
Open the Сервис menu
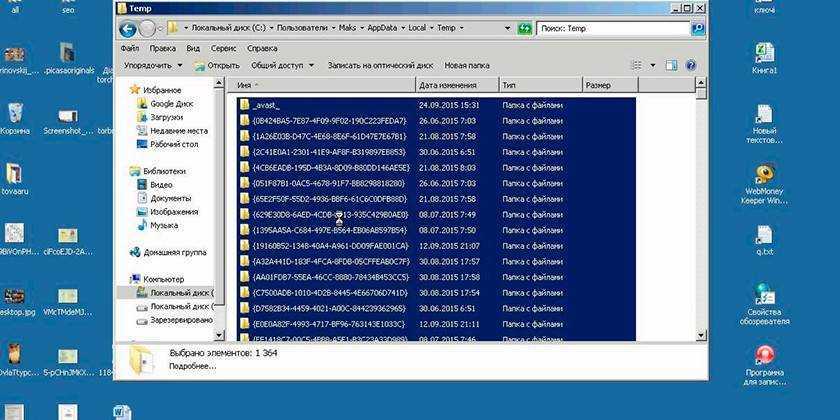tap(223, 47)
